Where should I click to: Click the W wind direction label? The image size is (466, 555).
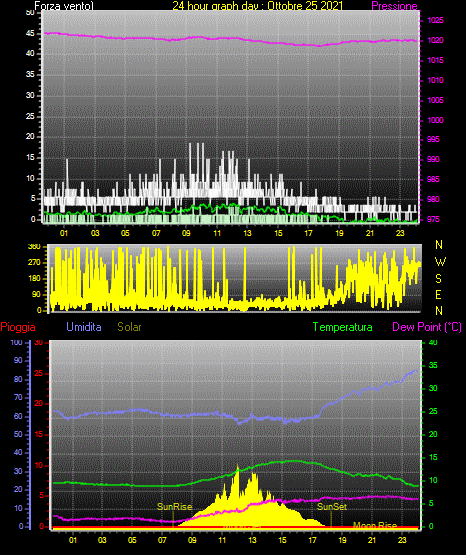coord(440,262)
